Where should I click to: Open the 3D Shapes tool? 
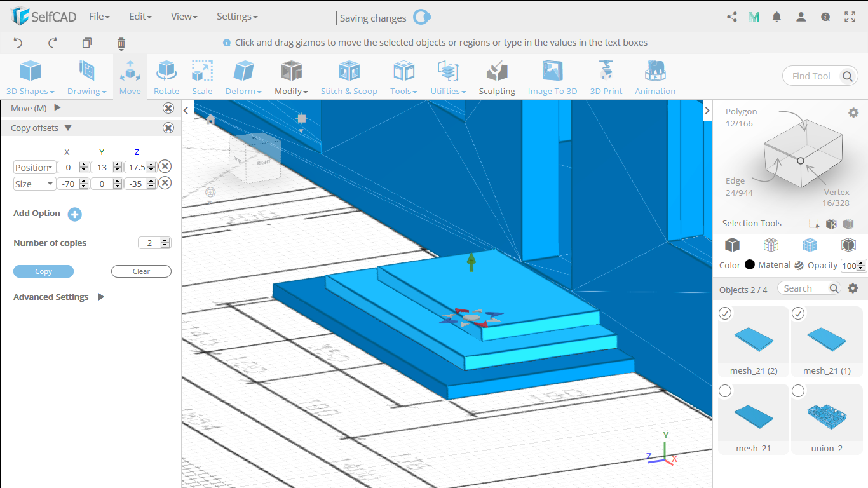tap(30, 78)
